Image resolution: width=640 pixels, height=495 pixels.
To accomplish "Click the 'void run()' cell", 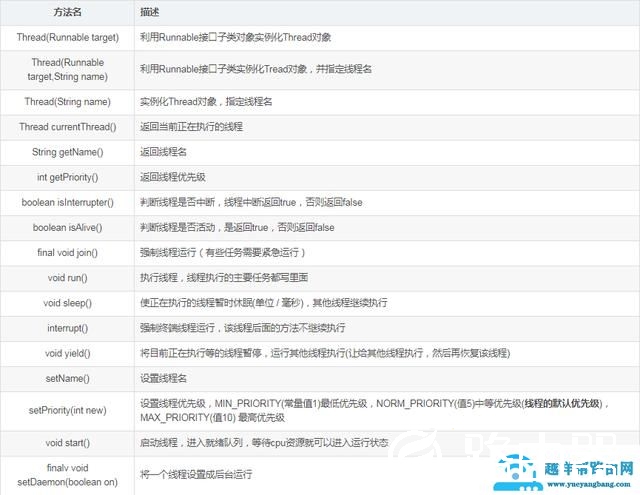I will [x=67, y=278].
